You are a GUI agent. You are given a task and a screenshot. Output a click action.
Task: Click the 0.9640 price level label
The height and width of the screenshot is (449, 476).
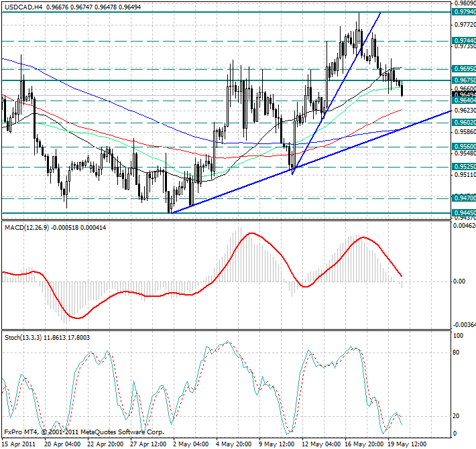(x=464, y=101)
